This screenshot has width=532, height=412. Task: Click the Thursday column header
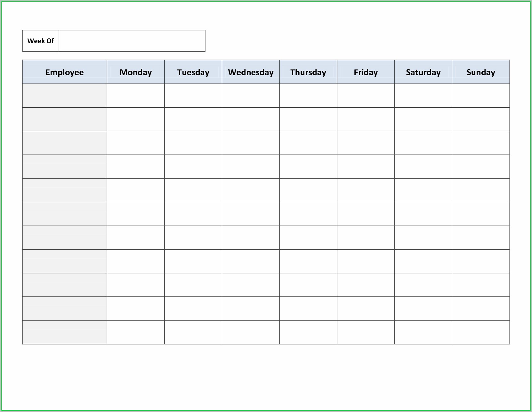[x=308, y=72]
